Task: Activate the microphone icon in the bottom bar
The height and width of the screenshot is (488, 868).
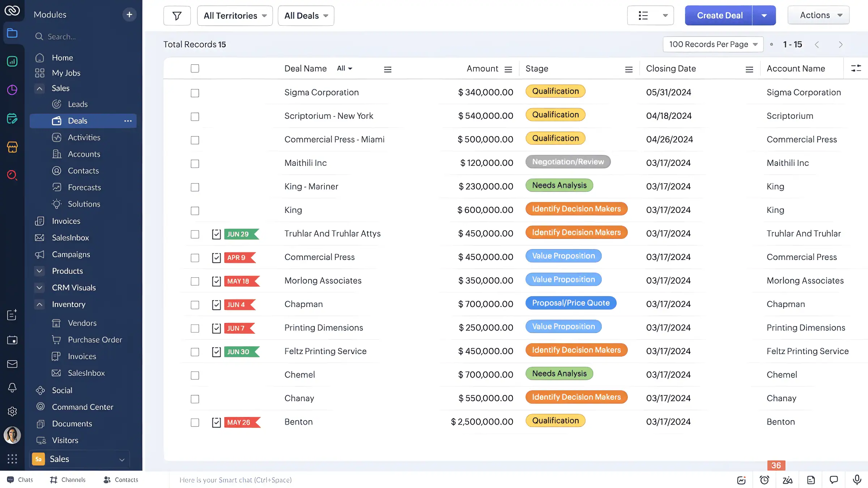Action: coord(857,480)
